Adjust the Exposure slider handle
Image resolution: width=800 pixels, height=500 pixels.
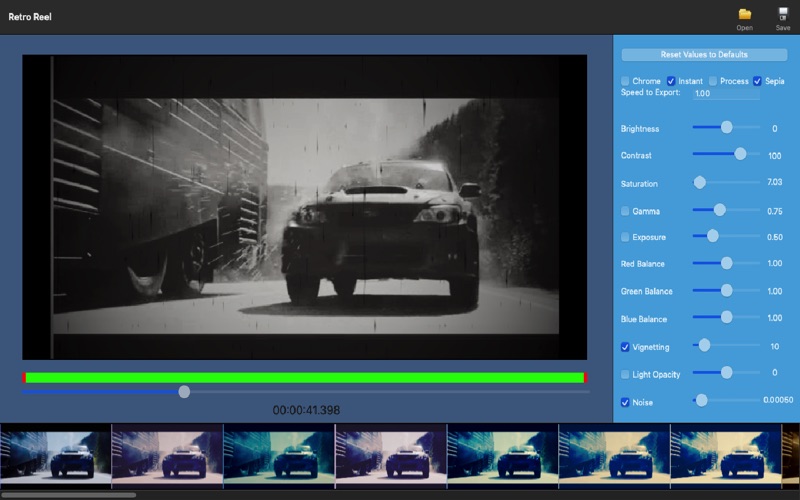[x=713, y=236]
